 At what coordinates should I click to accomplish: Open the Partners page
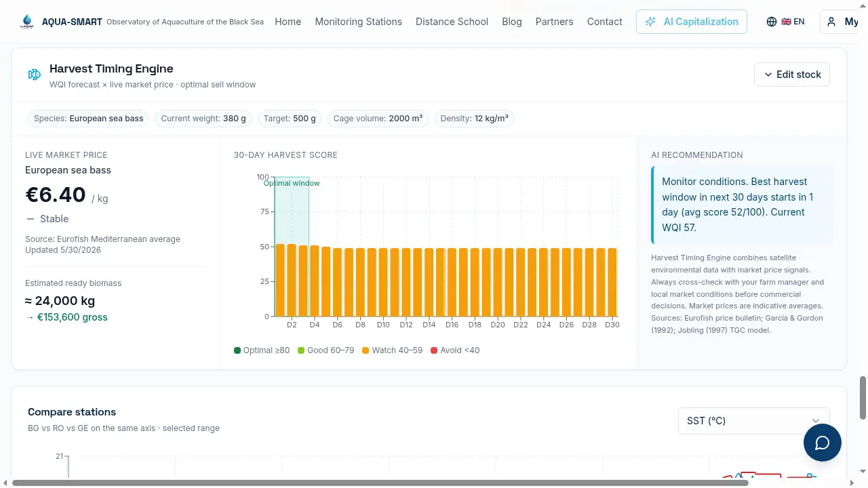tap(554, 22)
